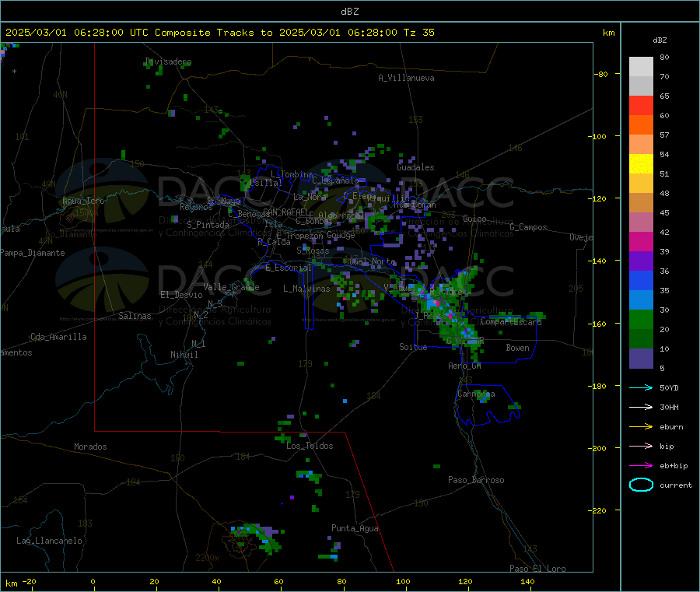
Task: Click the 'Salinas' map label
Action: [135, 316]
